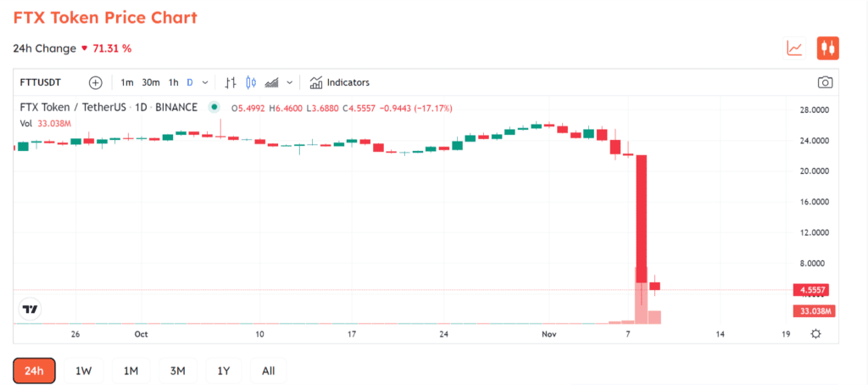Click the 14 date axis label
The width and height of the screenshot is (868, 385).
[720, 334]
